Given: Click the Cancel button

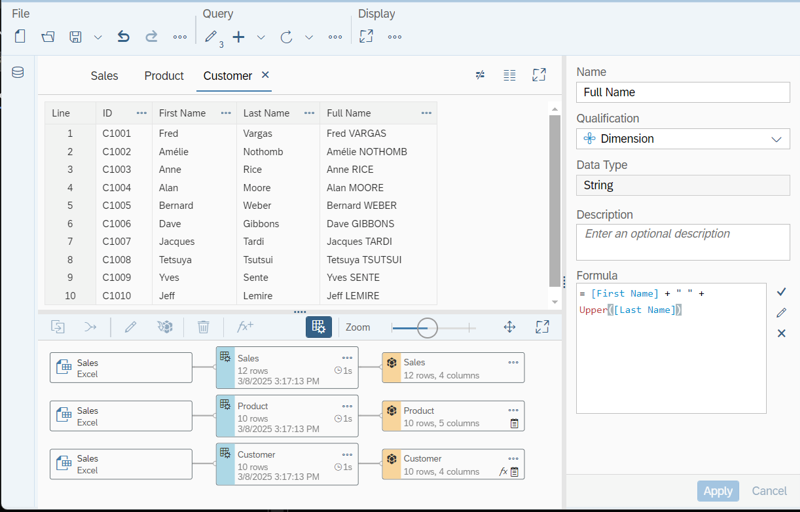Looking at the screenshot, I should pos(768,491).
